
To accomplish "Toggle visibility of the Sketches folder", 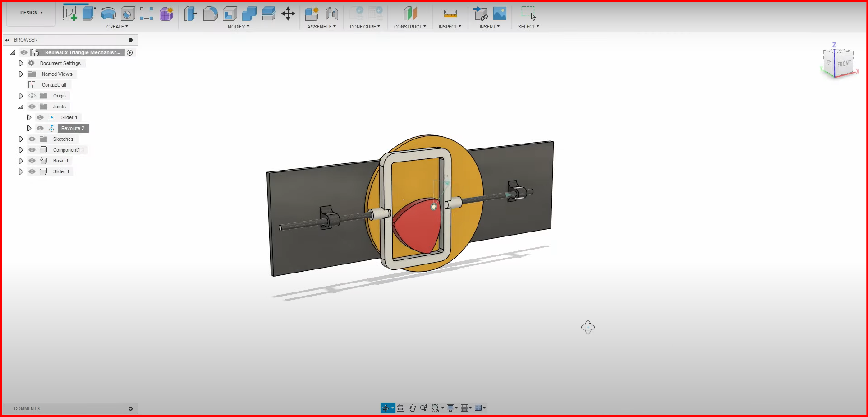I will (32, 139).
